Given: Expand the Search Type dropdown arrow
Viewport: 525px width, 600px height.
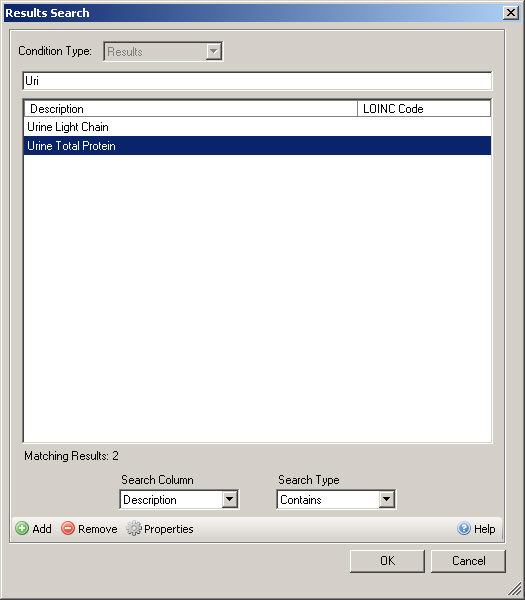Looking at the screenshot, I should pyautogui.click(x=386, y=499).
